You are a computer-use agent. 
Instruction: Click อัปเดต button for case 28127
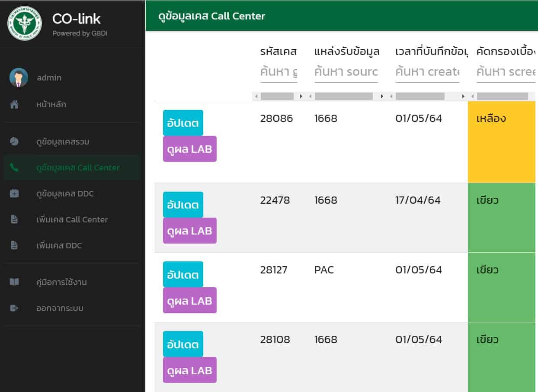(183, 274)
